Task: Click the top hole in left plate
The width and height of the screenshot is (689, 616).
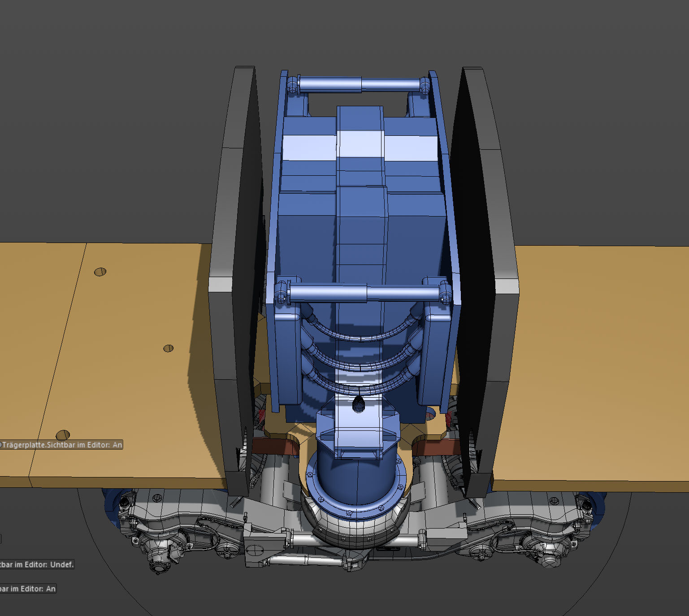Action: (x=100, y=272)
